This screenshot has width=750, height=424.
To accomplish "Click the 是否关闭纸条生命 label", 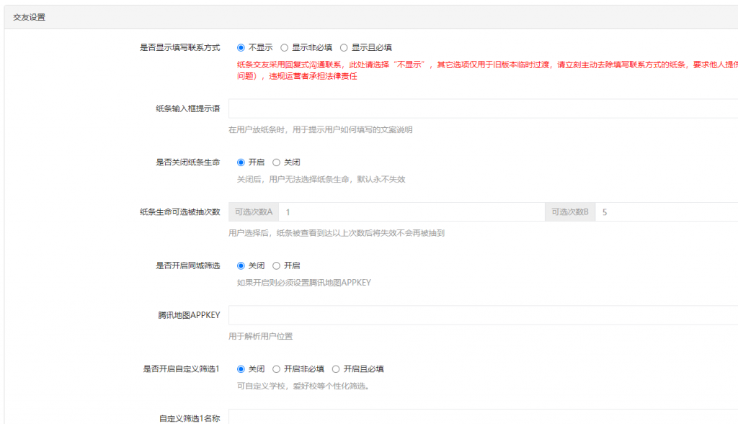I will [188, 163].
